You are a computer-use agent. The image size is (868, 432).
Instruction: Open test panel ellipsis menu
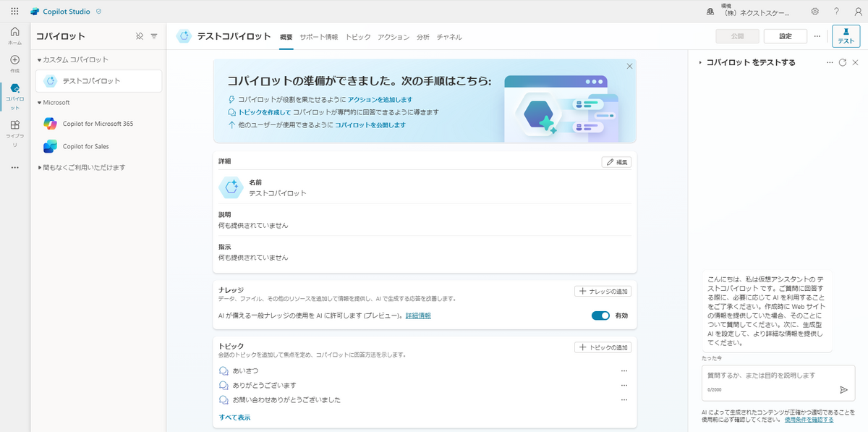click(x=830, y=63)
